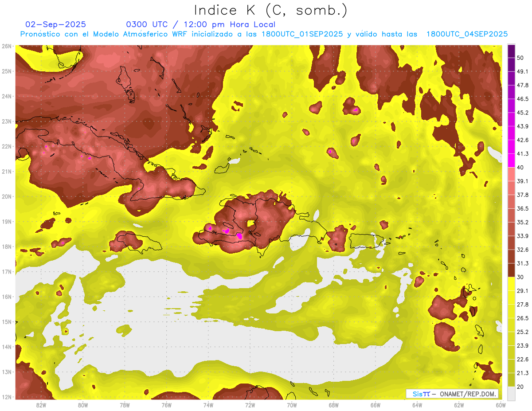The width and height of the screenshot is (532, 411).
Task: Click the value 27.8 on the color scale
Action: point(523,304)
